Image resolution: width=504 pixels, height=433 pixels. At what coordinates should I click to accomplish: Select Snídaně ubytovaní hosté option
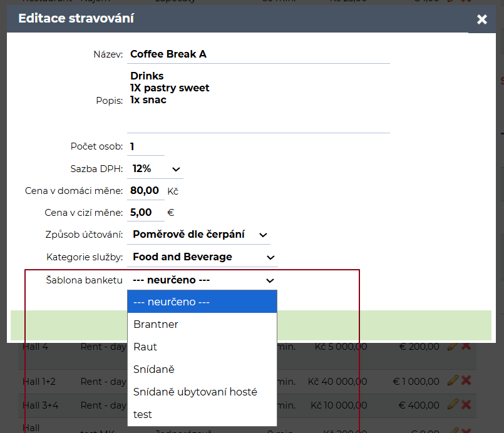tap(202, 392)
